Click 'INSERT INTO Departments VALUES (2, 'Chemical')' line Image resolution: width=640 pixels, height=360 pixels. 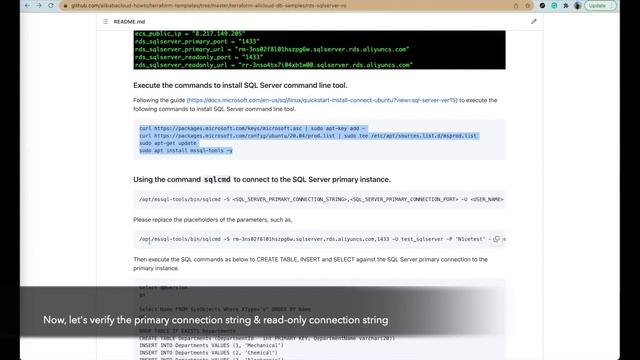(208, 353)
